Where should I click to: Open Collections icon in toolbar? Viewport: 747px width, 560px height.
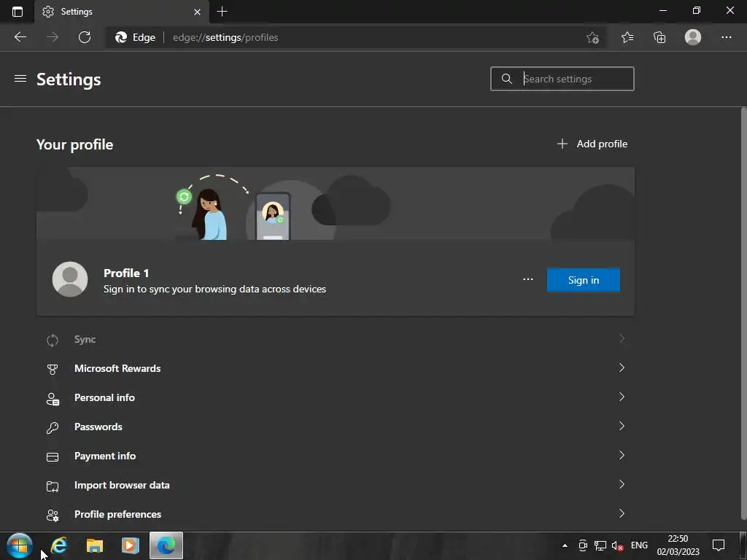659,37
